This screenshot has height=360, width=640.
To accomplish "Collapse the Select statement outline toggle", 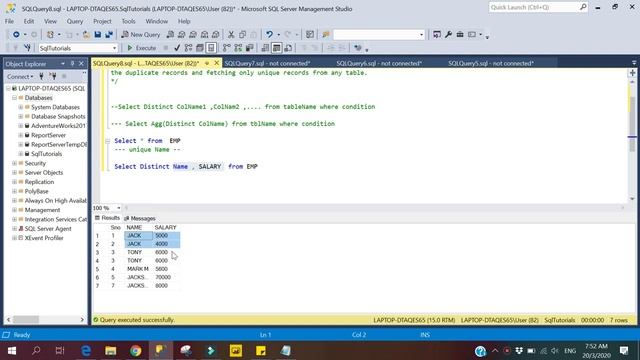I will (107, 141).
